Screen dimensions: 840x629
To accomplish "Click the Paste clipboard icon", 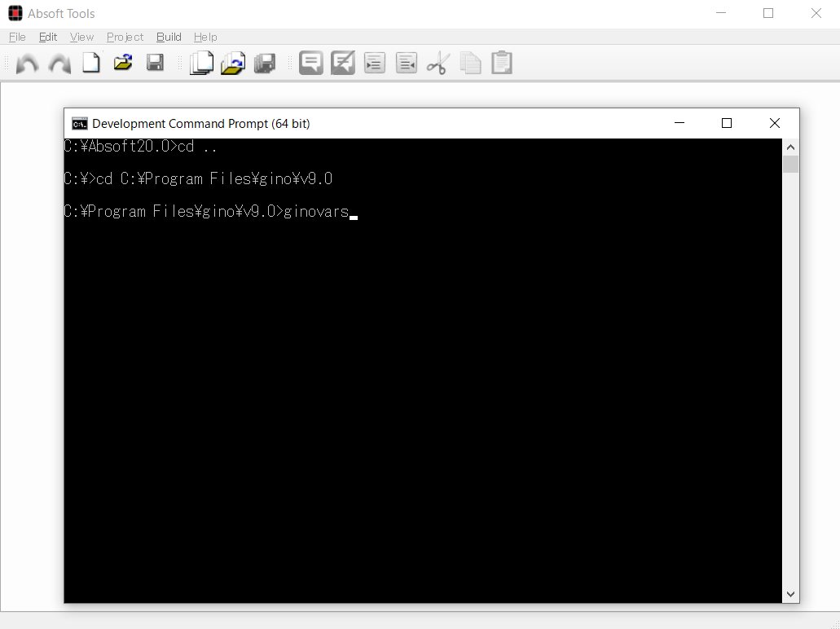I will (x=502, y=63).
